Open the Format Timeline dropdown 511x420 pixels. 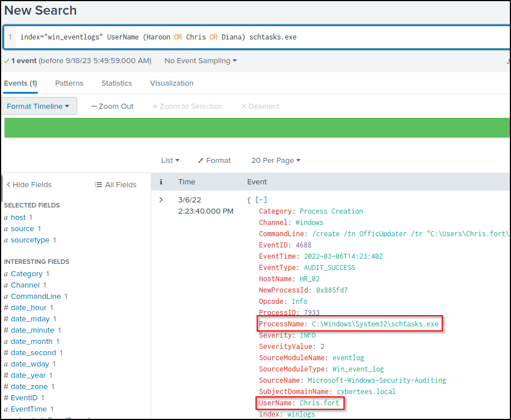coord(38,105)
